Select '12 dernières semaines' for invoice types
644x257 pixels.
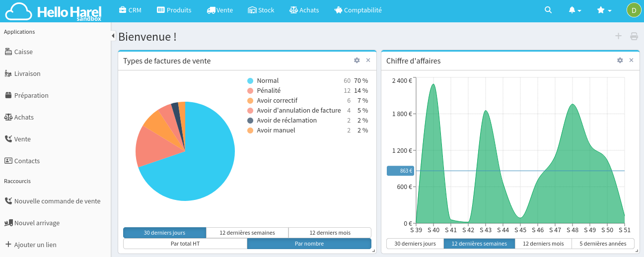247,233
